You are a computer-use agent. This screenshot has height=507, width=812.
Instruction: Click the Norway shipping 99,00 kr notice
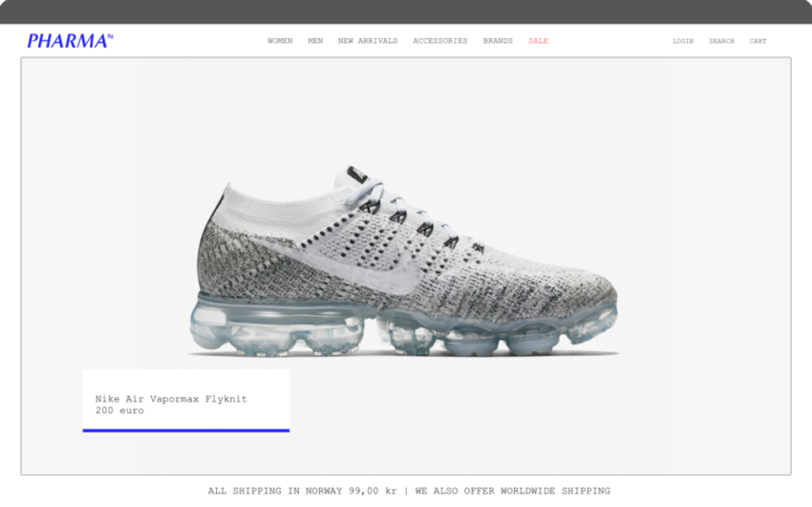302,491
